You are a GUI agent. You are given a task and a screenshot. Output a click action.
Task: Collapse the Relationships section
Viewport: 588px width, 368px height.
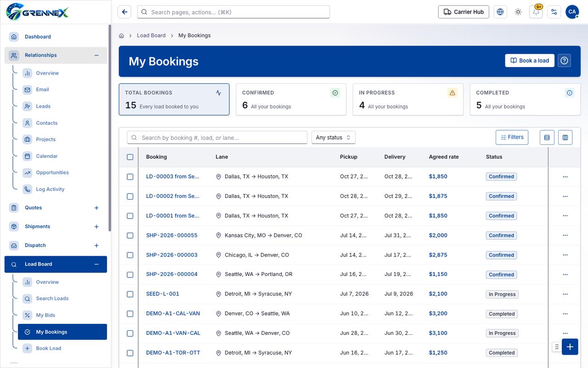(x=96, y=55)
